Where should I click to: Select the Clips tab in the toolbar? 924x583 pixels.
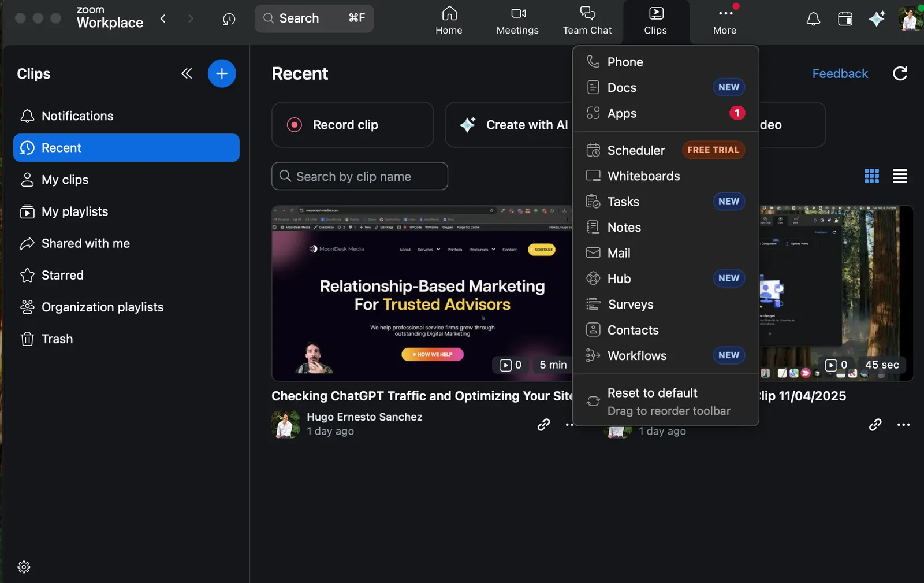[655, 21]
